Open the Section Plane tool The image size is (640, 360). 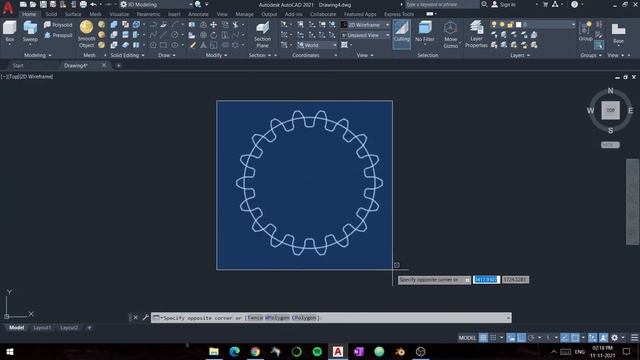pos(262,35)
